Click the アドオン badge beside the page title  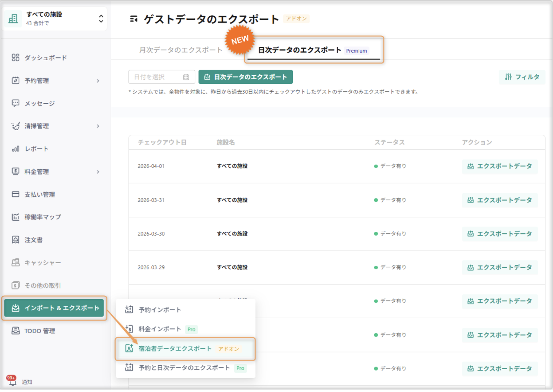(x=296, y=19)
